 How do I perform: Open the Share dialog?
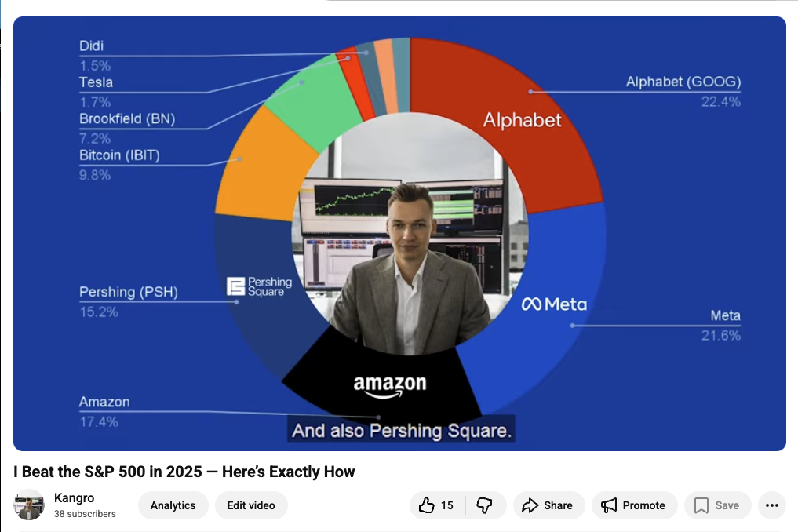[x=548, y=505]
